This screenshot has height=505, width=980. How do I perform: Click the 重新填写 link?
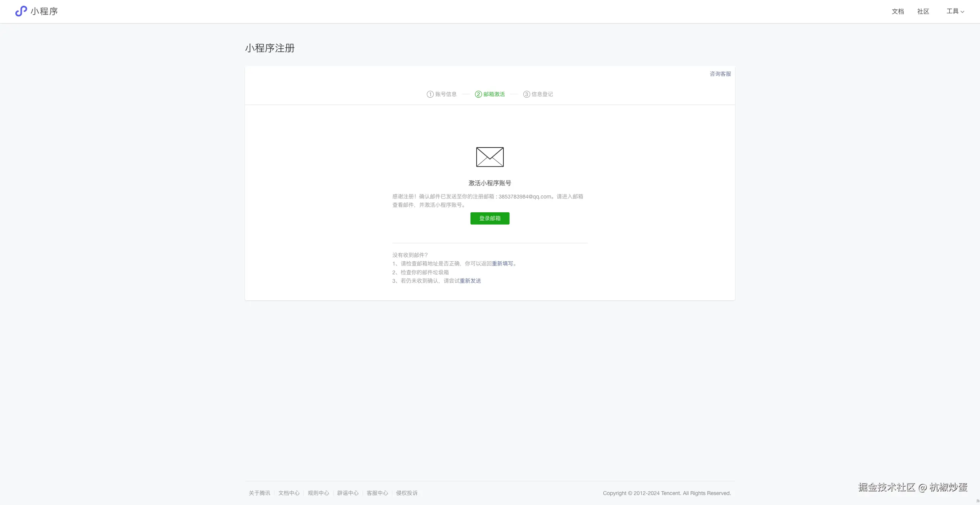[x=502, y=264]
